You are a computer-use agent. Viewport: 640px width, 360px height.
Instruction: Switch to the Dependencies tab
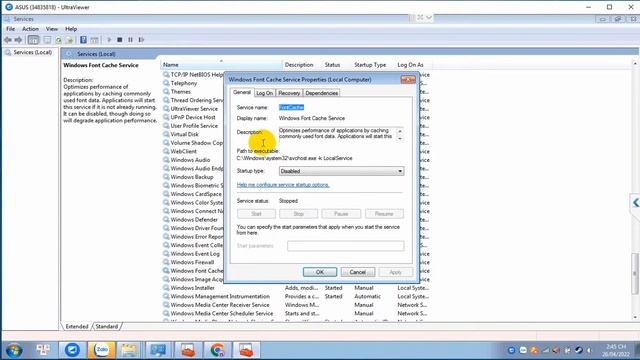click(x=321, y=93)
